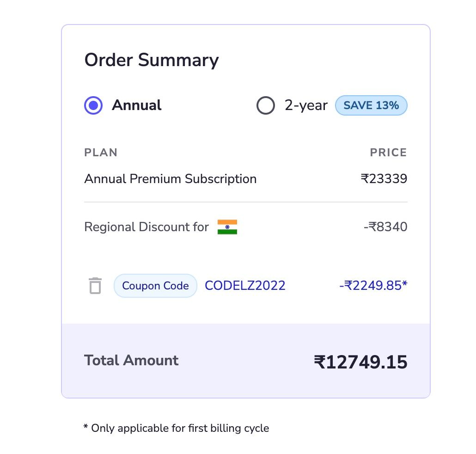
Task: Click the coupon discount -₹2249.85* amount
Action: pyautogui.click(x=373, y=285)
